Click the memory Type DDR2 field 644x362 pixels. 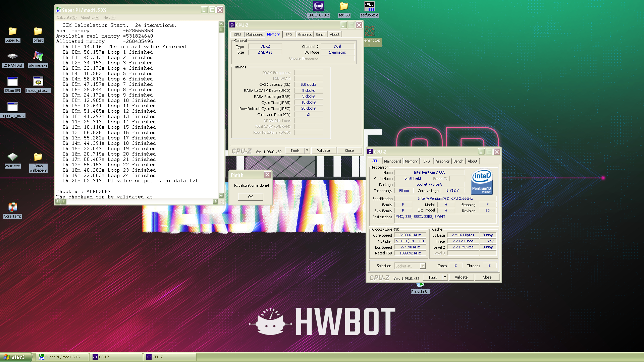265,46
